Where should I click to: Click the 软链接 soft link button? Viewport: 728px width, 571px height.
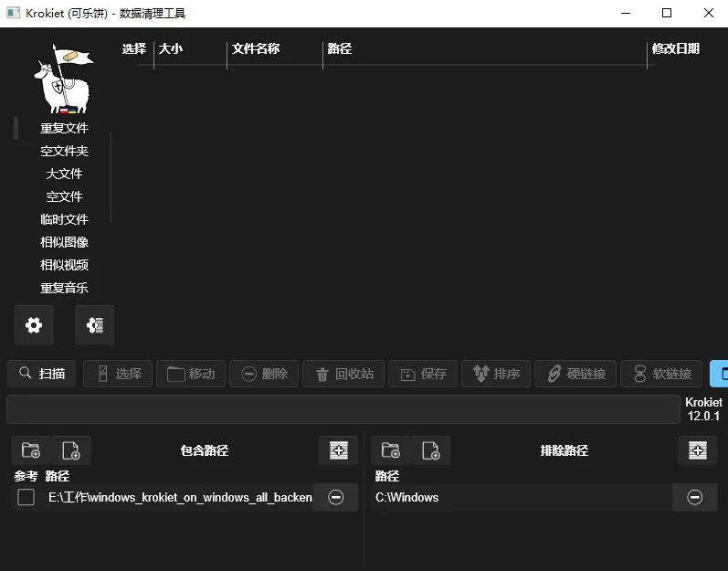click(661, 374)
